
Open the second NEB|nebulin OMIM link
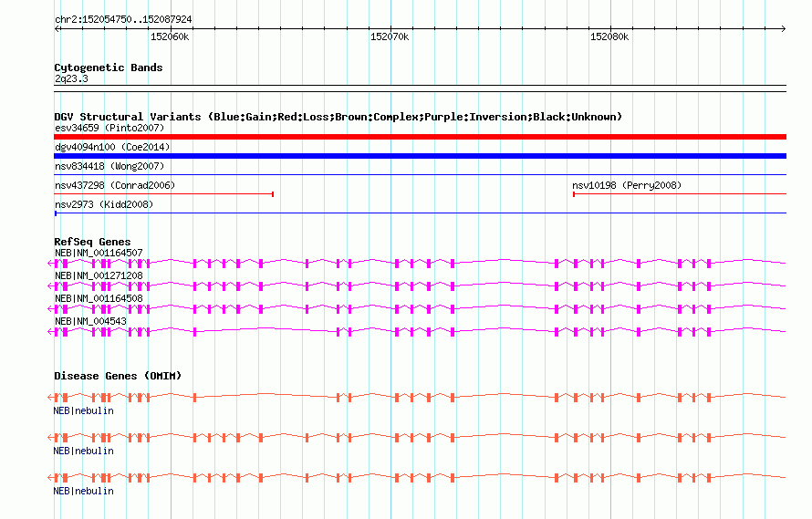click(83, 452)
